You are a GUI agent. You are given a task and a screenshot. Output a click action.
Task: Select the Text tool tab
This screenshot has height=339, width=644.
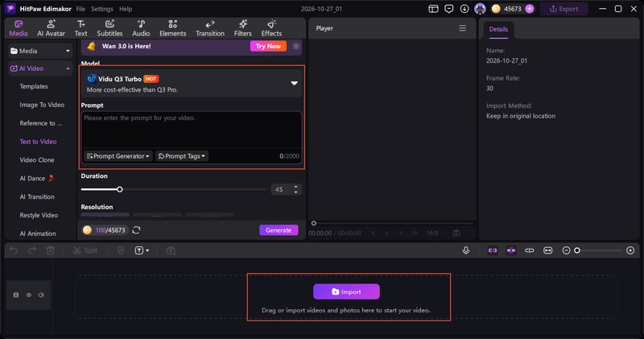click(81, 28)
